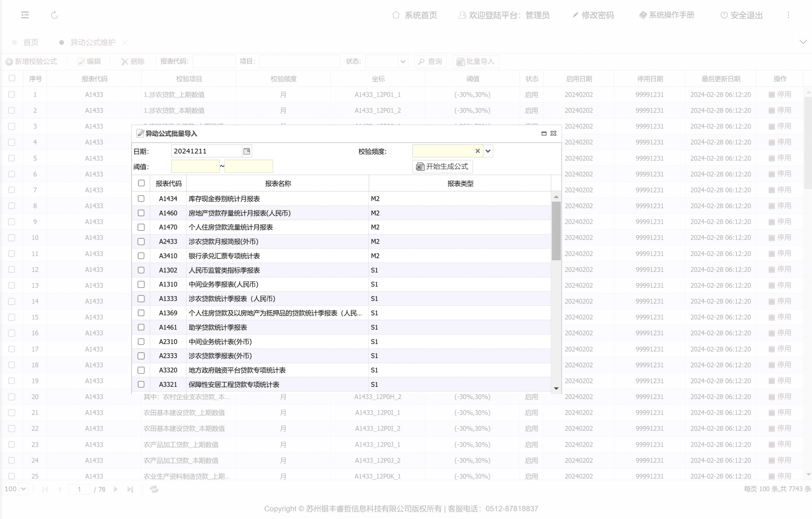
Task: Clear the 校验频度 field with X icon
Action: point(477,151)
